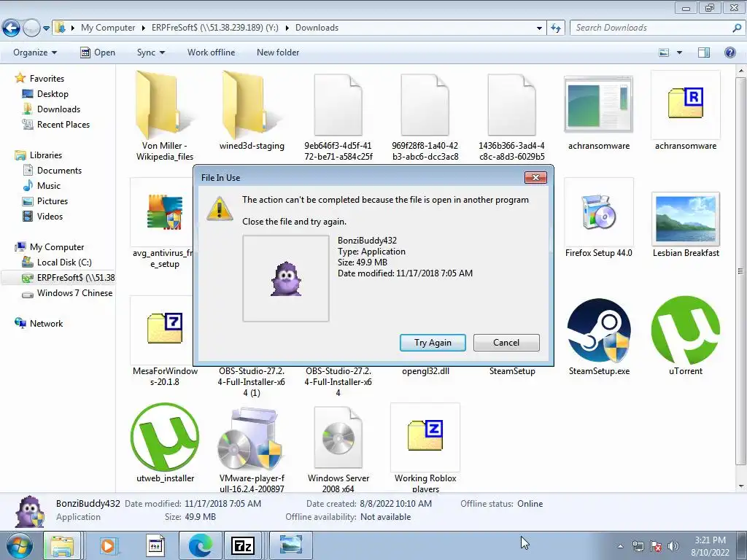Select the Lesbian Breakfast image thumbnail

(x=686, y=219)
